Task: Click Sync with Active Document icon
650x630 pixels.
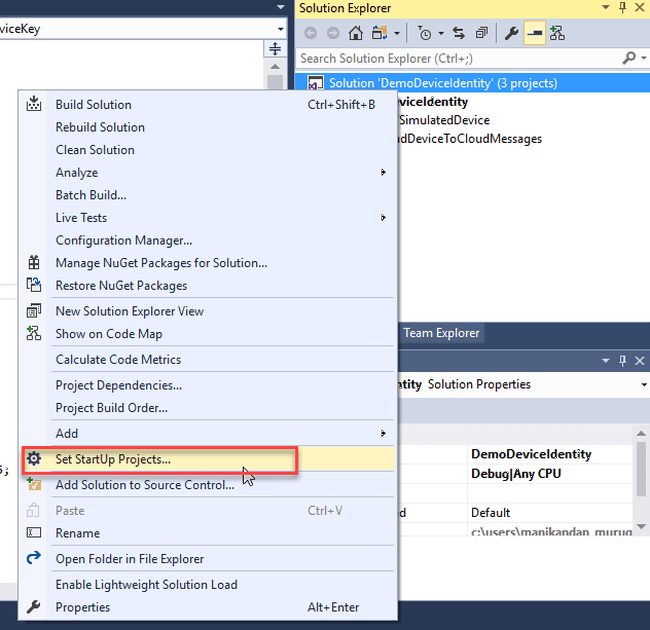Action: [458, 33]
